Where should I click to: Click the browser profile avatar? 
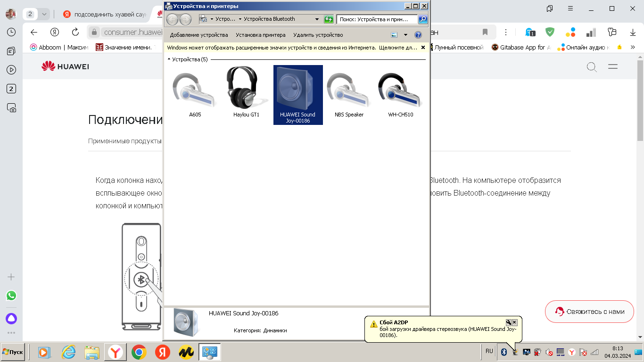tap(11, 14)
